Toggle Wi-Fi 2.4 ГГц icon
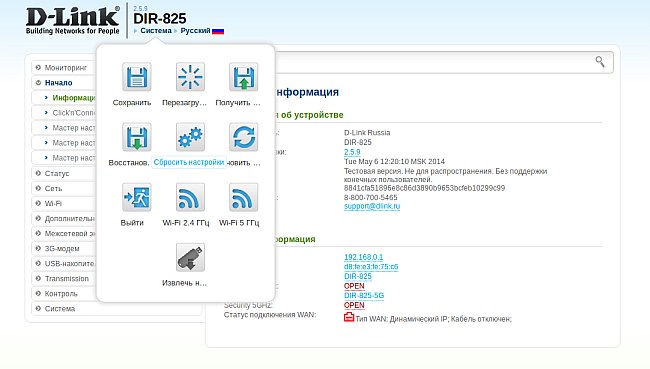The height and width of the screenshot is (369, 650). point(190,197)
